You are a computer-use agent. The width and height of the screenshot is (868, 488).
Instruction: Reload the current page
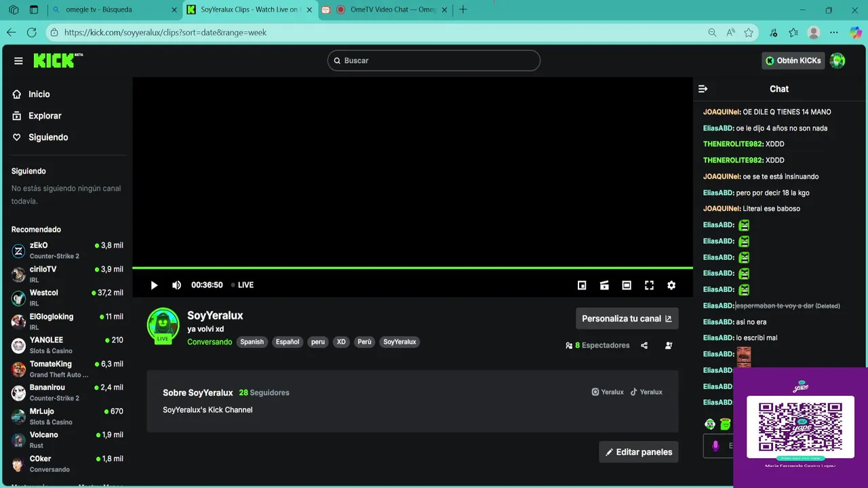click(32, 33)
